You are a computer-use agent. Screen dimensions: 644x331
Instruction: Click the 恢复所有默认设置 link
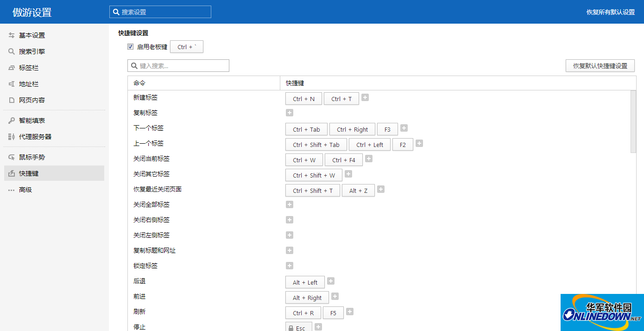[611, 12]
